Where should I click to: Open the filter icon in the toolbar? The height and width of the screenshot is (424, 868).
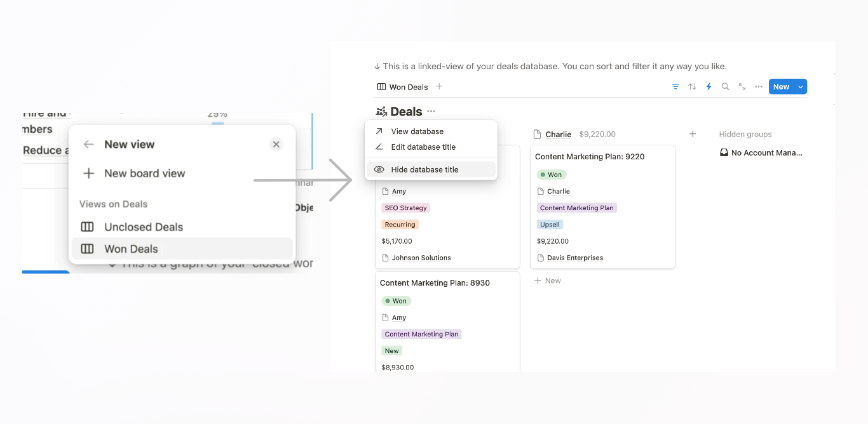tap(675, 87)
